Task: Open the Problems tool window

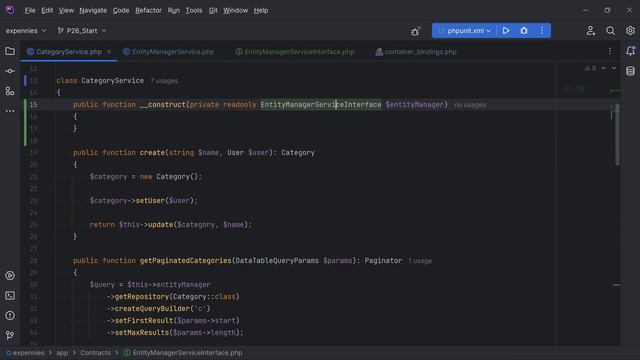Action: pyautogui.click(x=10, y=316)
